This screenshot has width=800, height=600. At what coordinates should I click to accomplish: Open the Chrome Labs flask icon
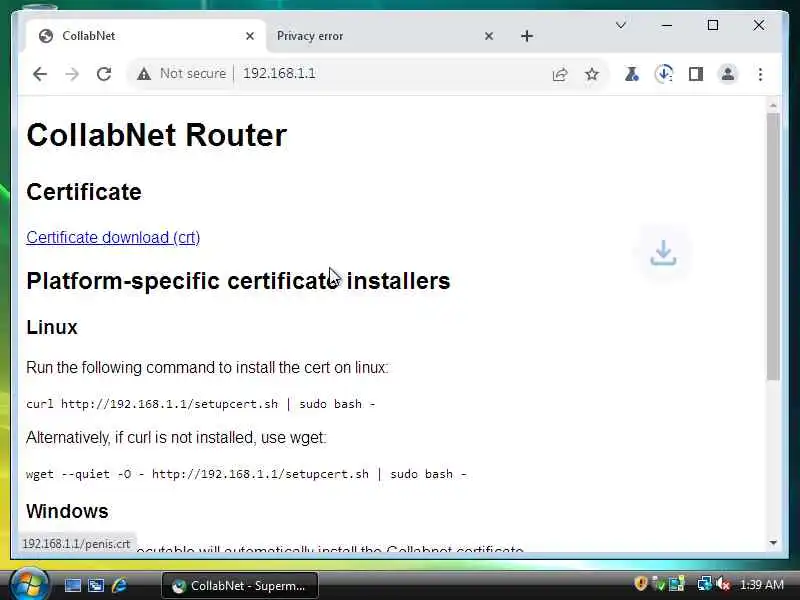pos(632,74)
